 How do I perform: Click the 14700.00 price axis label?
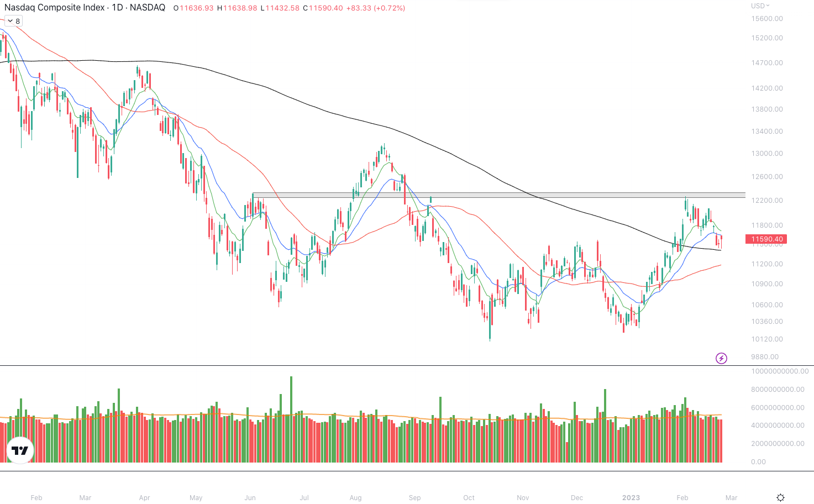click(767, 63)
